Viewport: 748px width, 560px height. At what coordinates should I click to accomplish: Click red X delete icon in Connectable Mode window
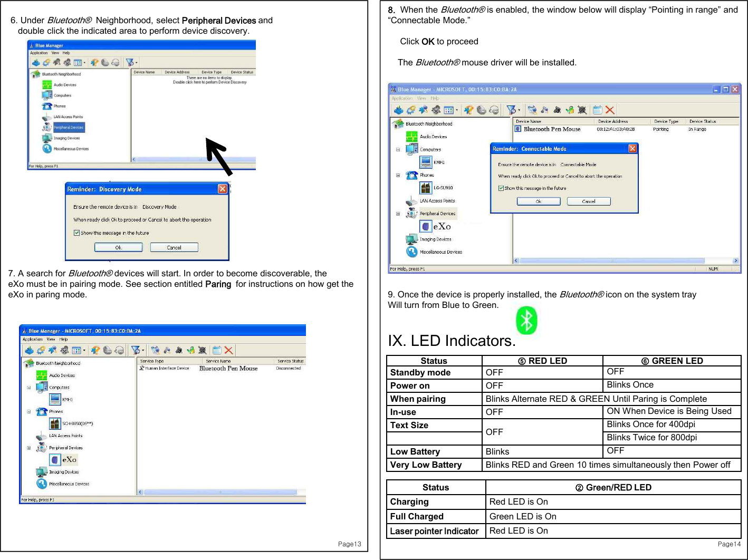610,110
